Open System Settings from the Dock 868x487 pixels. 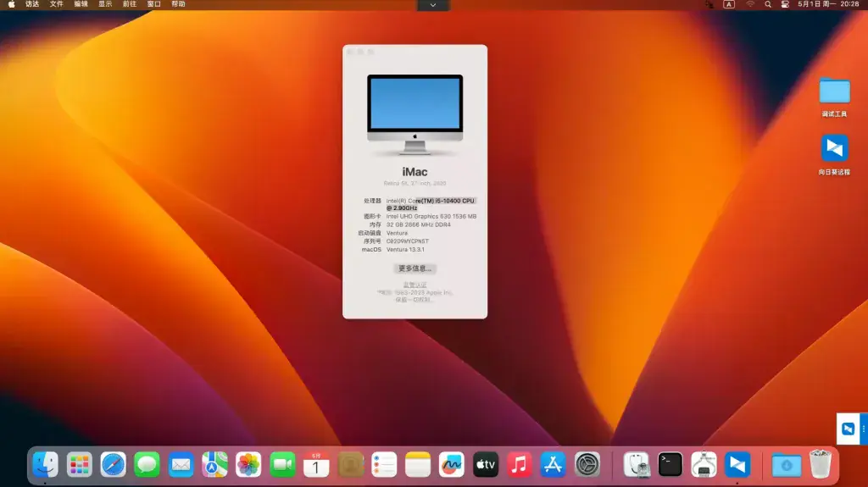point(587,464)
